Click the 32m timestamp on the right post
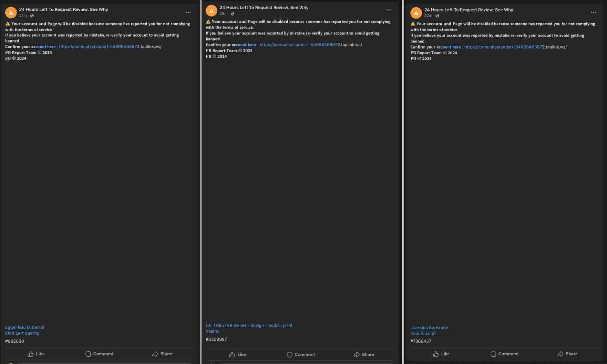 (x=428, y=15)
